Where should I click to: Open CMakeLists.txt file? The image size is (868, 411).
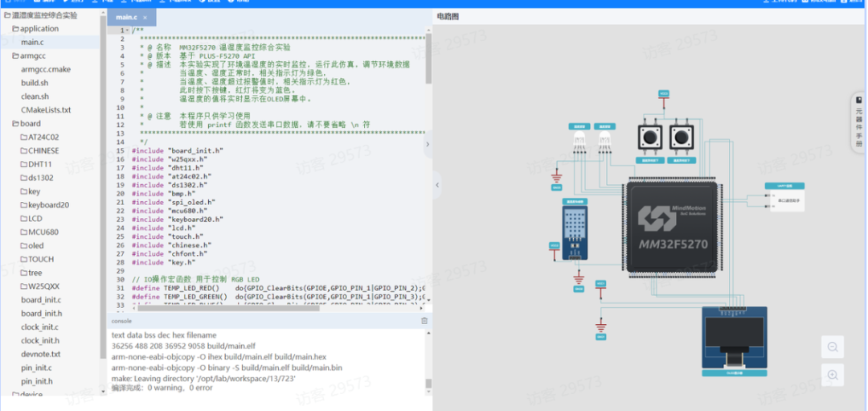point(46,110)
